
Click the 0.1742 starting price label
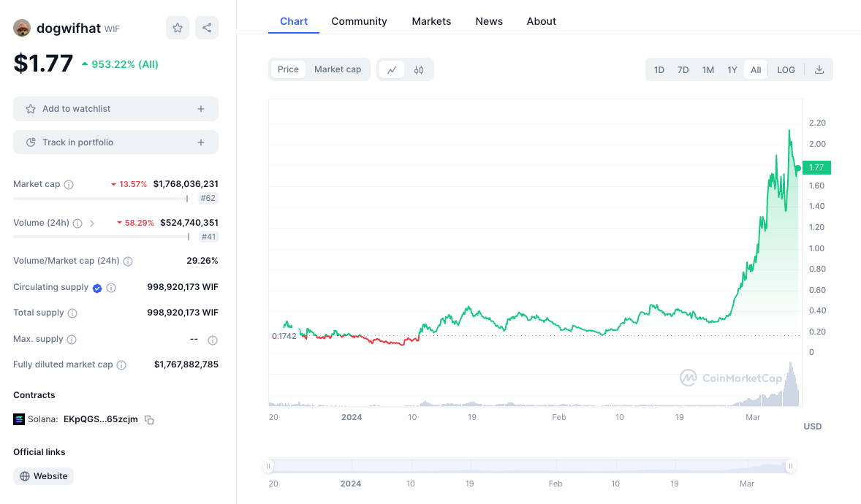pos(284,336)
